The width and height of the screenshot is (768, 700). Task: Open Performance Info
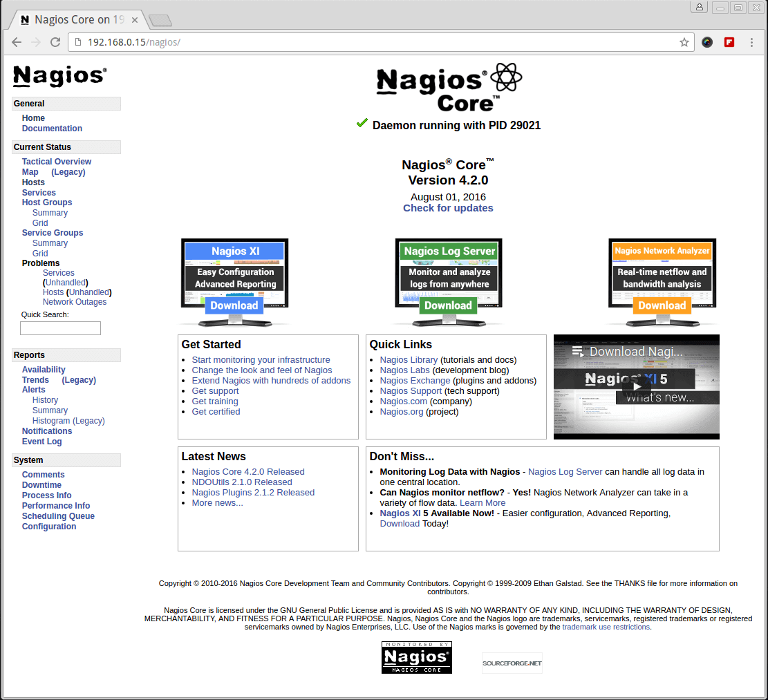(x=56, y=505)
